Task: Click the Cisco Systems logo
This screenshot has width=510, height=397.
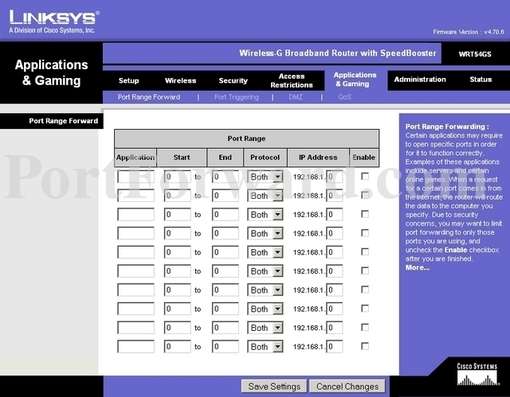Action: click(477, 375)
